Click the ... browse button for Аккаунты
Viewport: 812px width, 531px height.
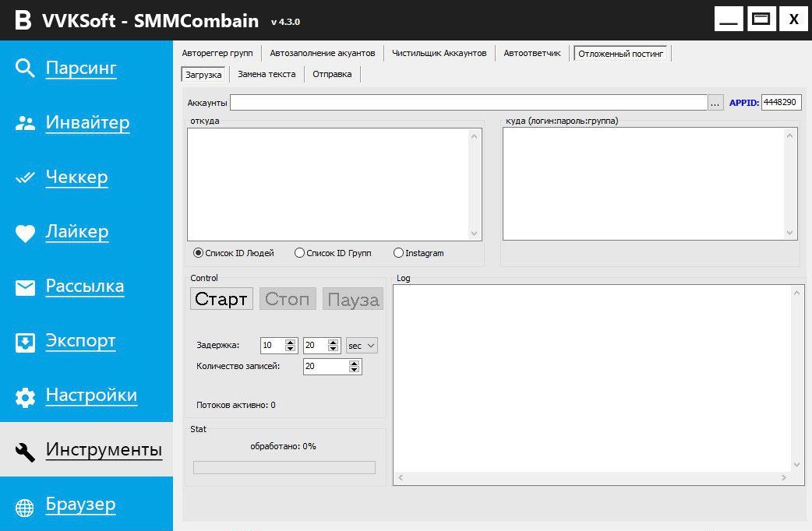715,103
